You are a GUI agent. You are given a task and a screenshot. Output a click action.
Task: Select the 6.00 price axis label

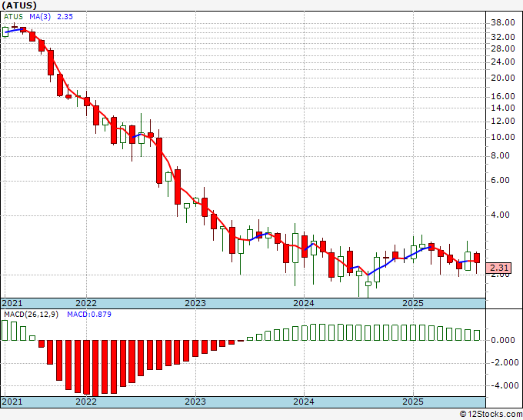500,181
